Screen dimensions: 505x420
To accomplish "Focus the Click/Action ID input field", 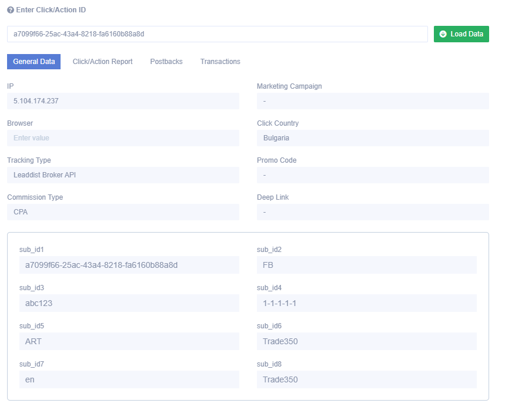I will tap(218, 34).
